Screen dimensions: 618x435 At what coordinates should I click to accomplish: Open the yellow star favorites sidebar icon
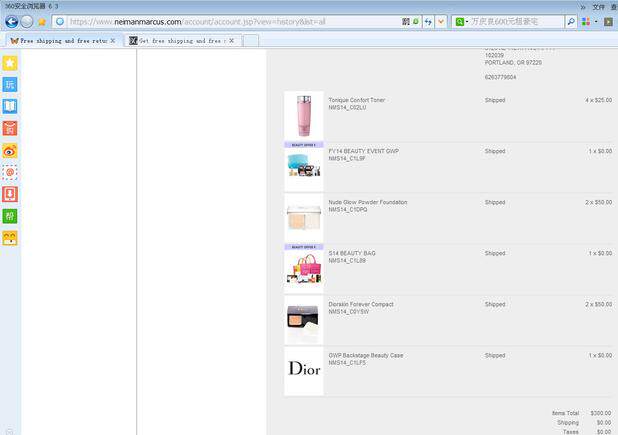pyautogui.click(x=10, y=63)
